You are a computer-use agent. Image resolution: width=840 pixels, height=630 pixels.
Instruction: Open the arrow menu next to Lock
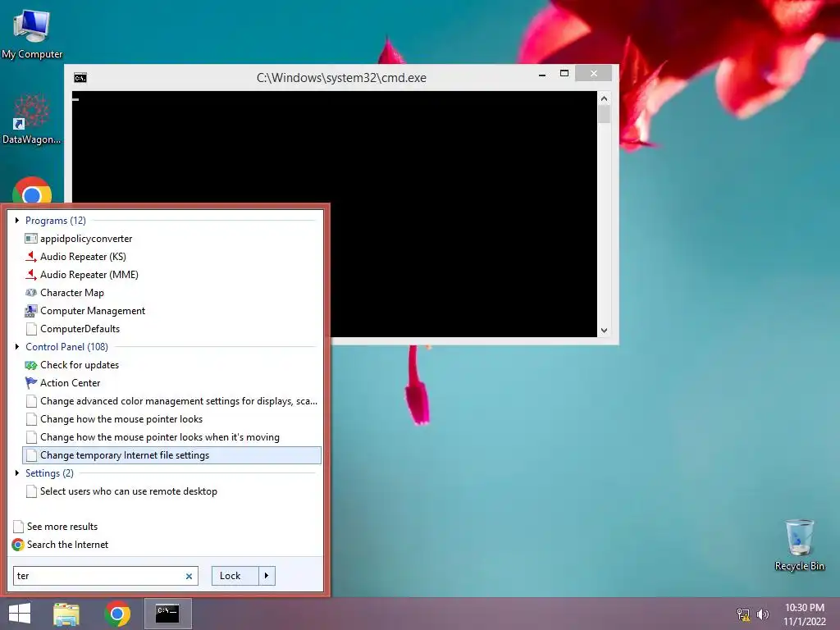click(267, 576)
